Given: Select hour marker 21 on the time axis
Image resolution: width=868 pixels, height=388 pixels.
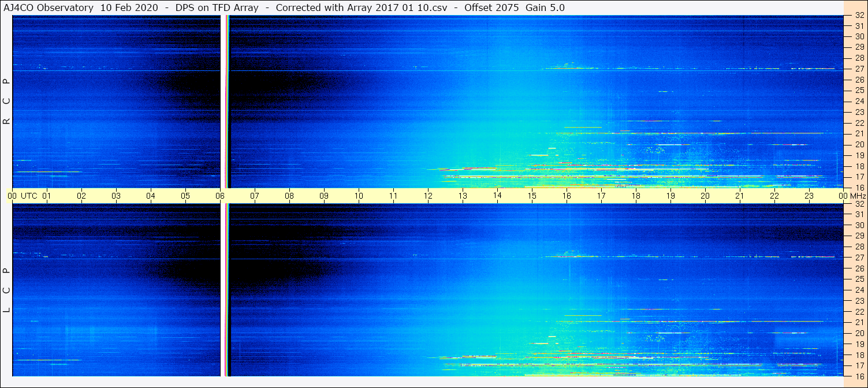Looking at the screenshot, I should (x=740, y=196).
